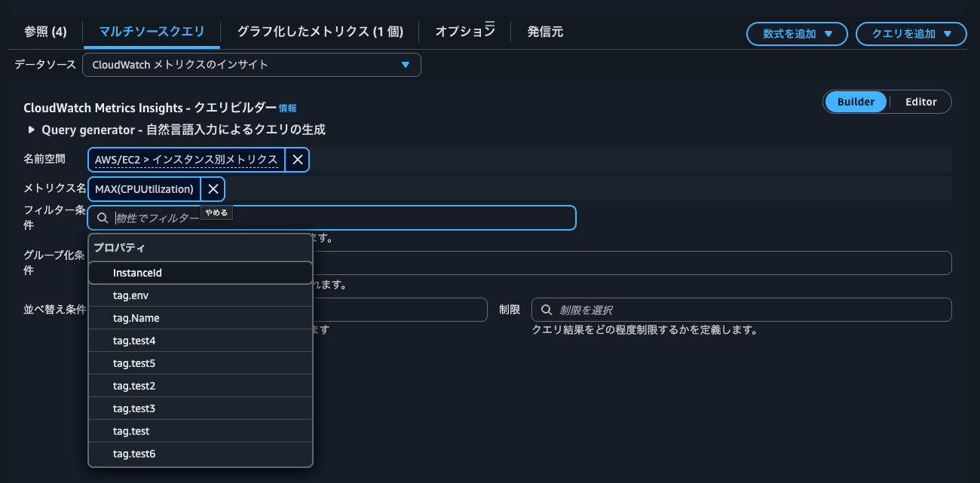Choose tag.test6 from the property list

(x=201, y=454)
